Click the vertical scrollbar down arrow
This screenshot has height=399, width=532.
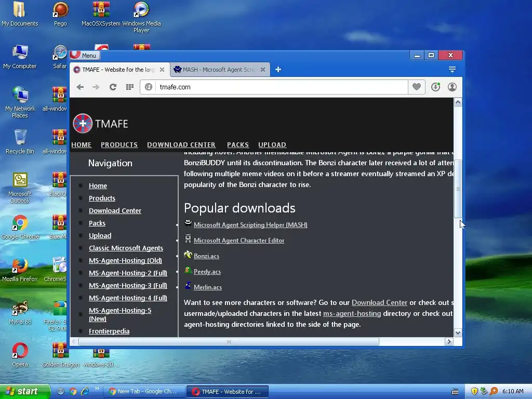[x=458, y=333]
